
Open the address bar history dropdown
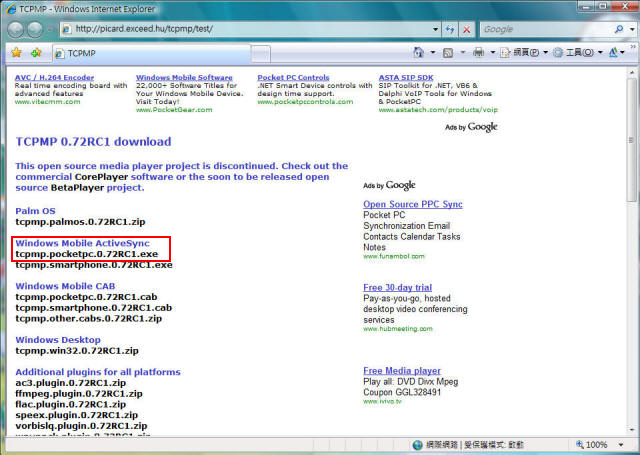point(436,29)
